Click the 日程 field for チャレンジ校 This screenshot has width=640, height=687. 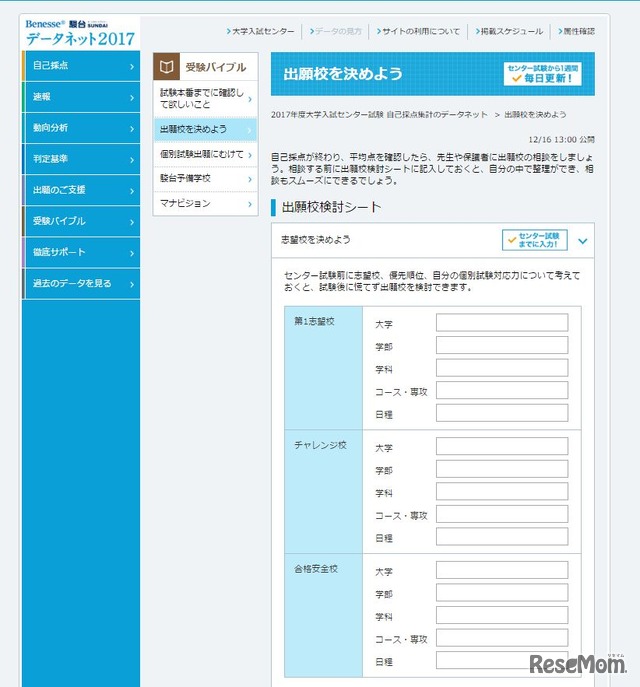click(502, 537)
